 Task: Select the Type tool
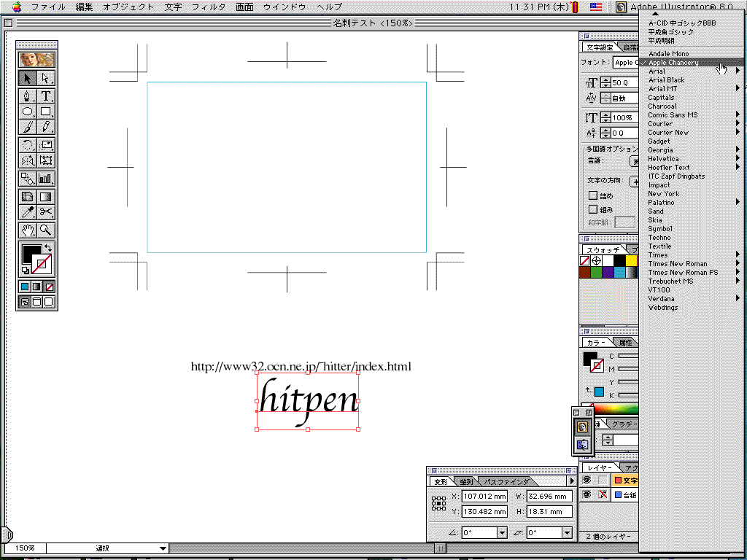(x=46, y=96)
